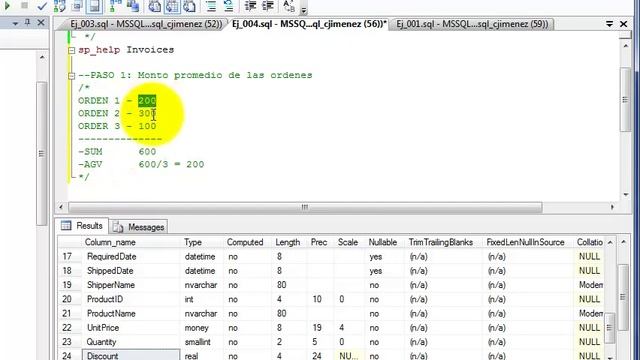640x360 pixels.
Task: Toggle IntelliSense Enabled in the toolbar
Action: (94, 6)
